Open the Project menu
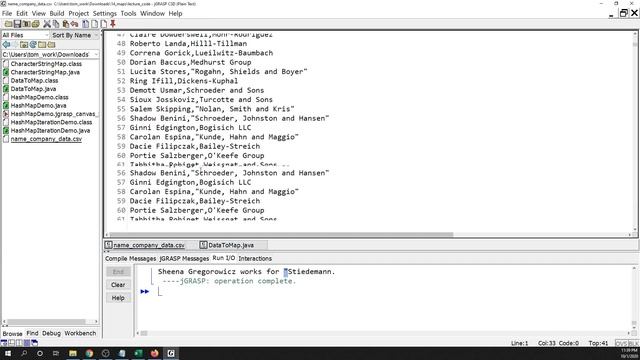The height and width of the screenshot is (360, 640). click(x=78, y=13)
